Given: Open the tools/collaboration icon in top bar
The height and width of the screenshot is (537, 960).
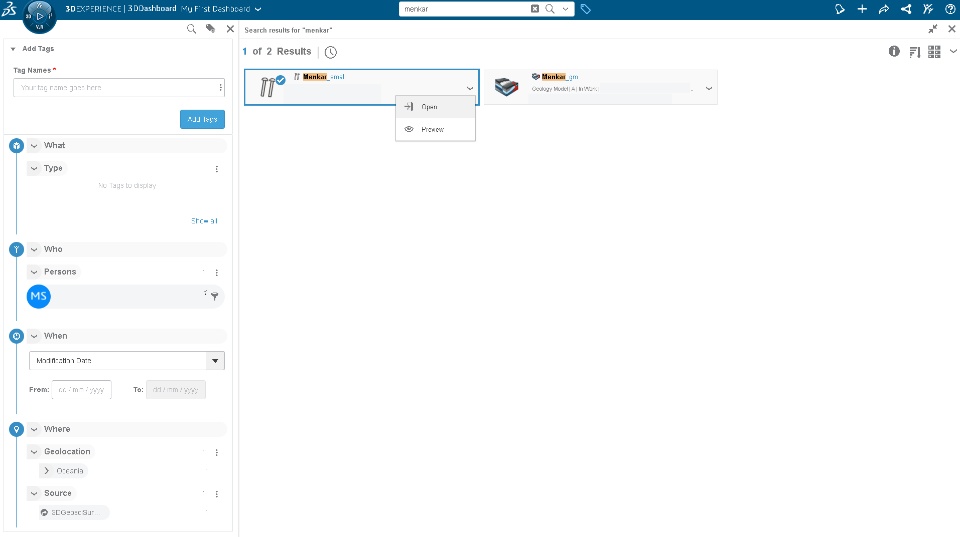Looking at the screenshot, I should (x=928, y=9).
